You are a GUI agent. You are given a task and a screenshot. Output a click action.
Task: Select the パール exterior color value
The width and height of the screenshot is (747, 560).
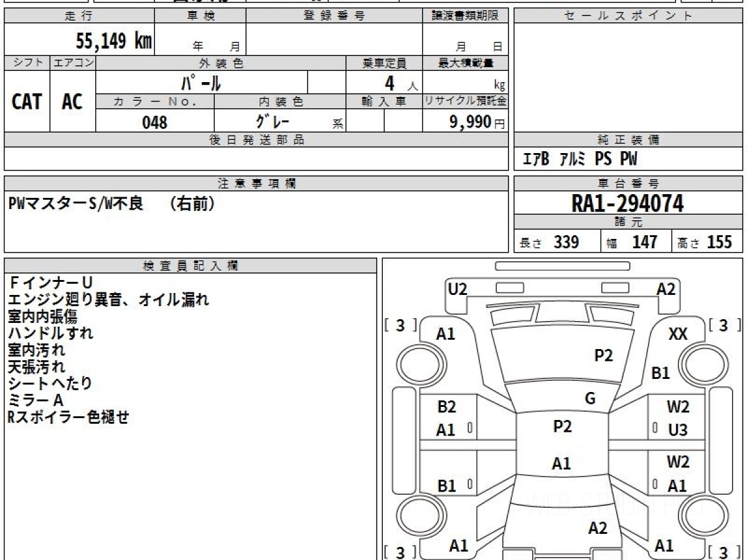click(x=201, y=82)
